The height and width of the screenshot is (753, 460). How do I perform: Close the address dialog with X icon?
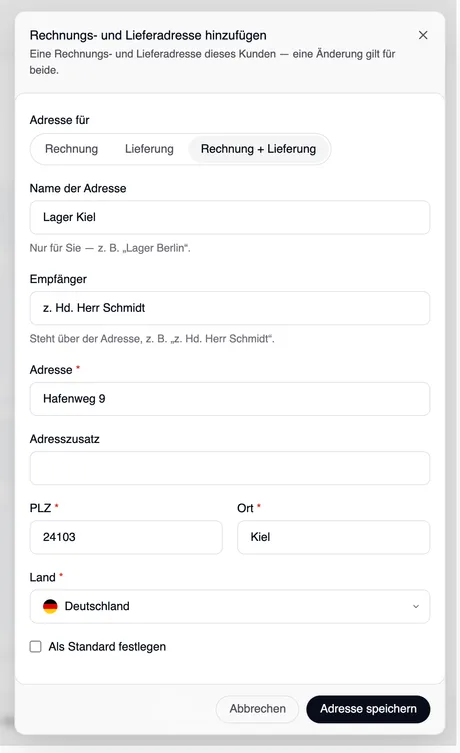(423, 35)
